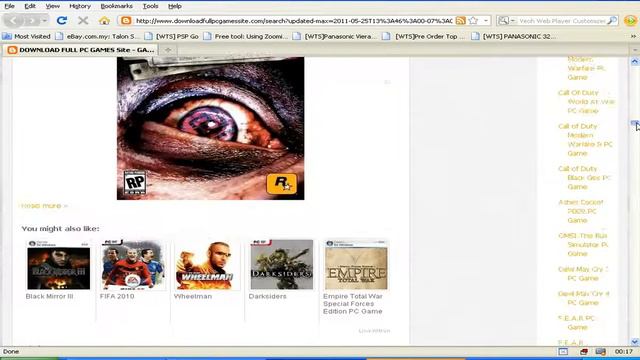The image size is (640, 360).
Task: Click the orange add-on button at toolbar end
Action: 630,20
